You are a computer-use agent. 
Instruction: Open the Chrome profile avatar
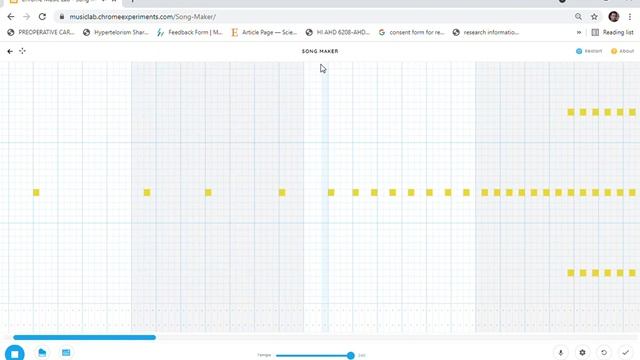coord(613,17)
